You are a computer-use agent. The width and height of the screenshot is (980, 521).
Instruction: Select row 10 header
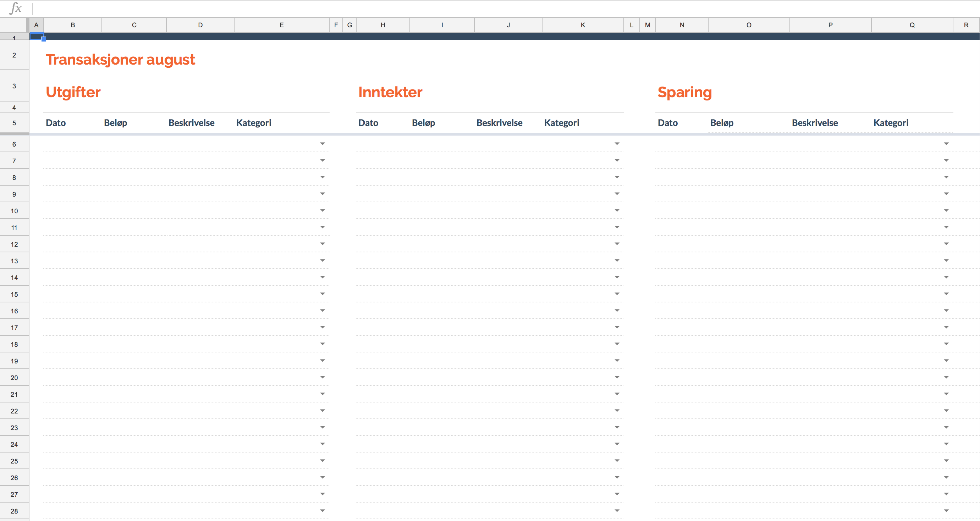pyautogui.click(x=14, y=211)
